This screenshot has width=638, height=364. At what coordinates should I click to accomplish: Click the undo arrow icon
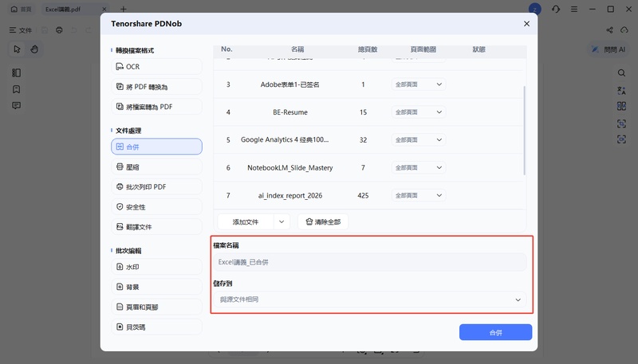(73, 30)
